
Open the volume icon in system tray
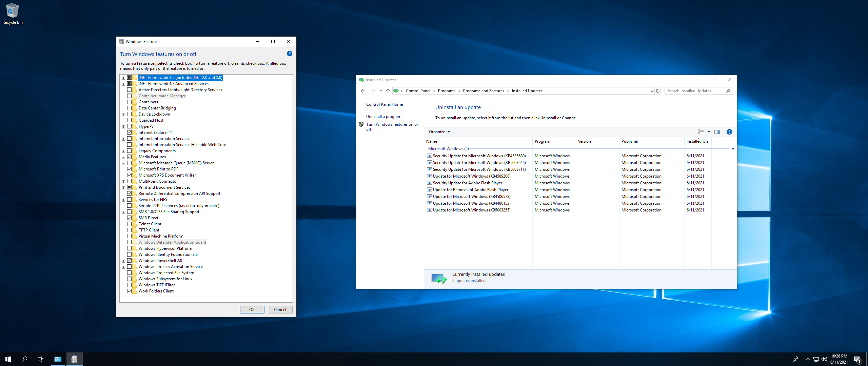(x=824, y=359)
